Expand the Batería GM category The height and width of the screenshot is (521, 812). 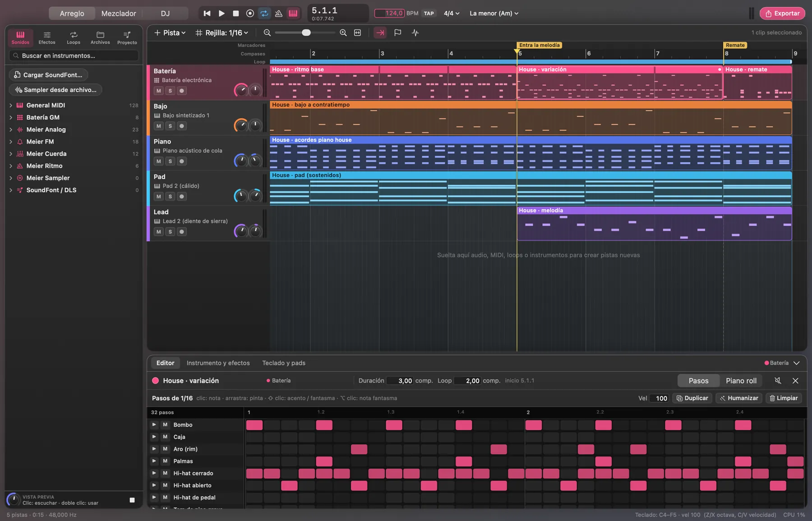(11, 117)
